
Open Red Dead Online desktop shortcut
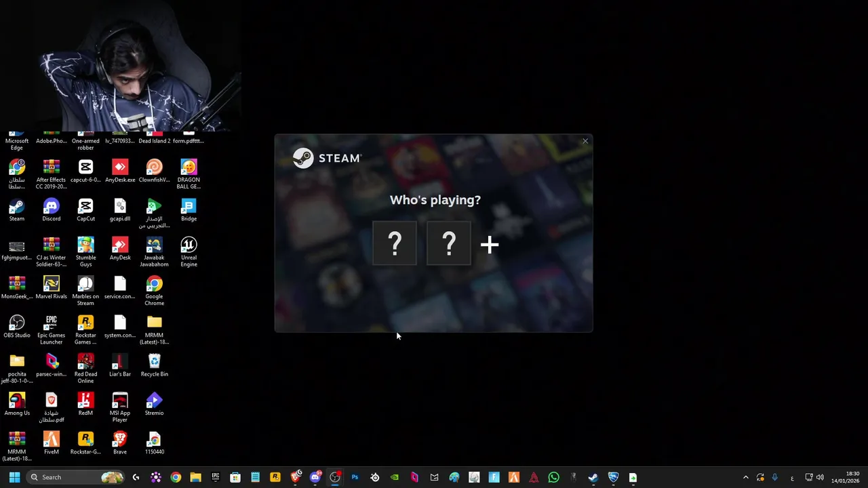coord(85,368)
